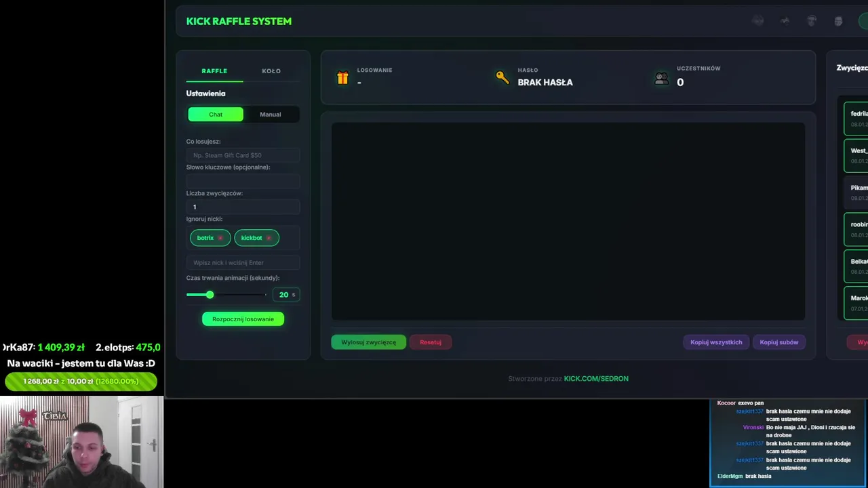Click the 2.elotps donor entry
This screenshot has width=868, height=488.
pyautogui.click(x=127, y=347)
